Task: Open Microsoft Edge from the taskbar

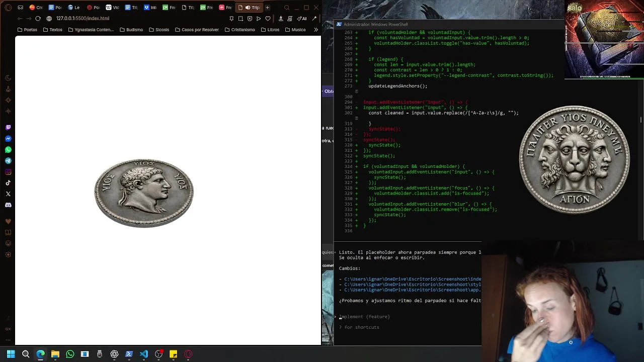Action: click(x=40, y=354)
